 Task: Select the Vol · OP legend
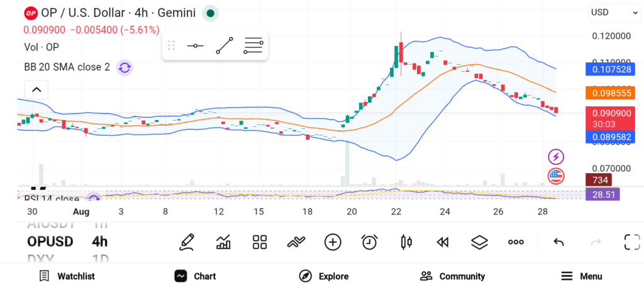[x=42, y=47]
